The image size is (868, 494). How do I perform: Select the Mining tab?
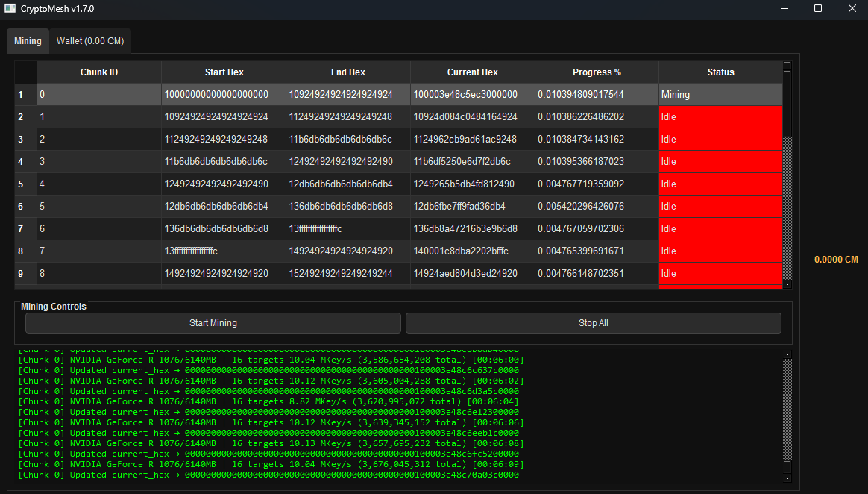pyautogui.click(x=28, y=41)
